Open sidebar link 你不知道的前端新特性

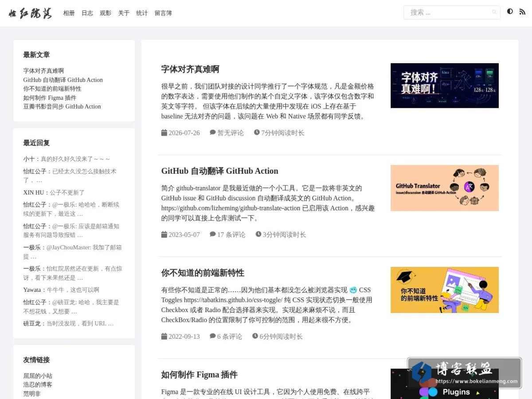(52, 89)
